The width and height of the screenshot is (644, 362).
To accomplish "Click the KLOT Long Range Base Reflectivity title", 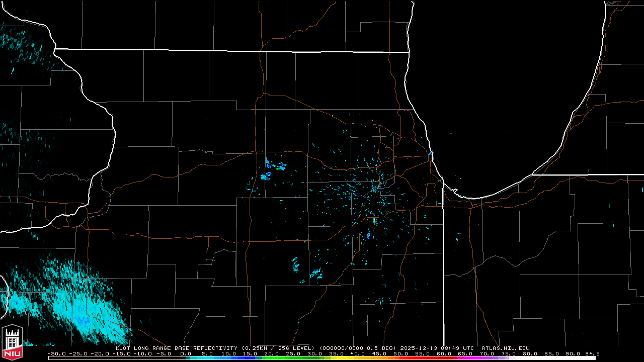I will coord(177,348).
